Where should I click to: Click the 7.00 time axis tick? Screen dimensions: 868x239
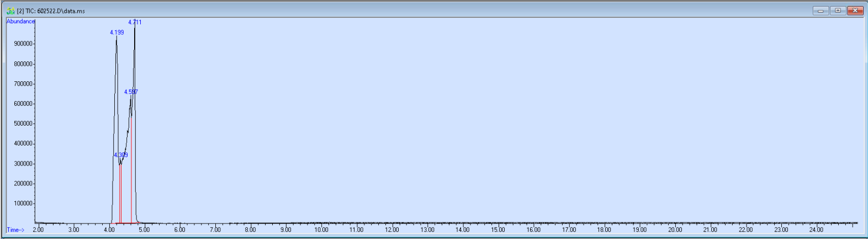coord(215,230)
